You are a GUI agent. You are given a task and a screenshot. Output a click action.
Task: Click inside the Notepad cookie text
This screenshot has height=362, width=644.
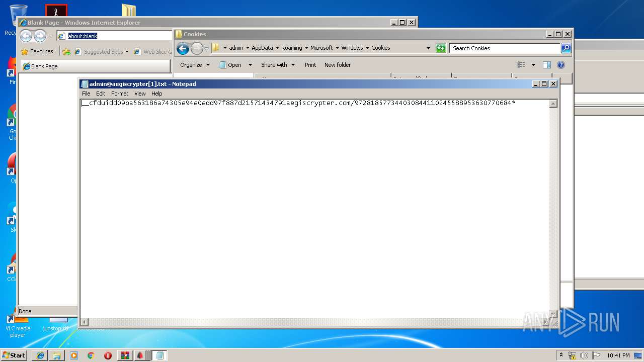pos(298,103)
